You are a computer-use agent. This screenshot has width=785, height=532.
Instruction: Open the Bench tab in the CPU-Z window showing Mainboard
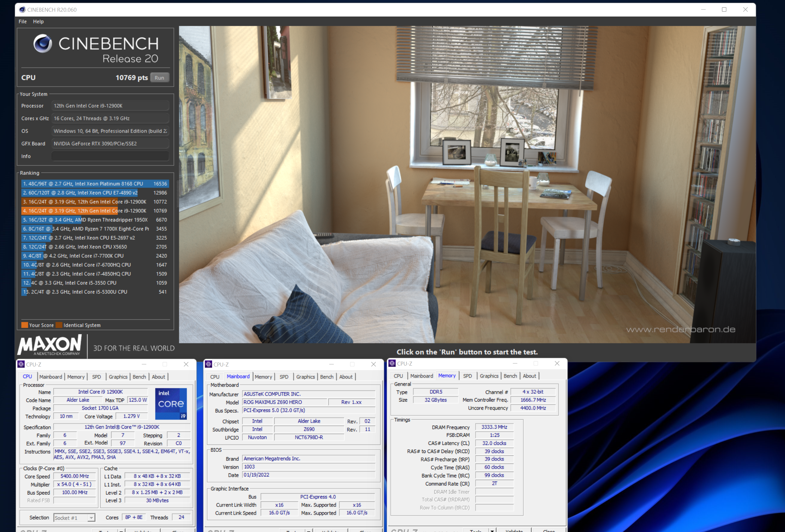327,377
